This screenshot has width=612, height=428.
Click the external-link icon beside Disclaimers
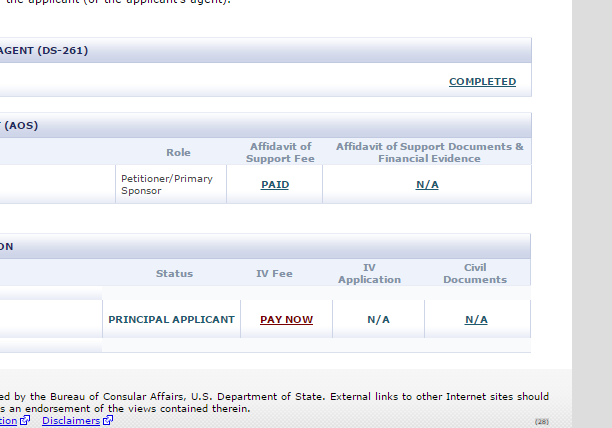point(108,420)
